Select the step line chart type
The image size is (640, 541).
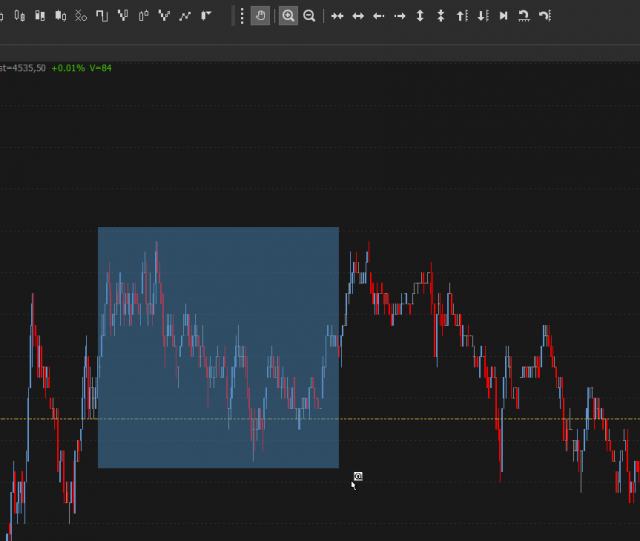[102, 16]
